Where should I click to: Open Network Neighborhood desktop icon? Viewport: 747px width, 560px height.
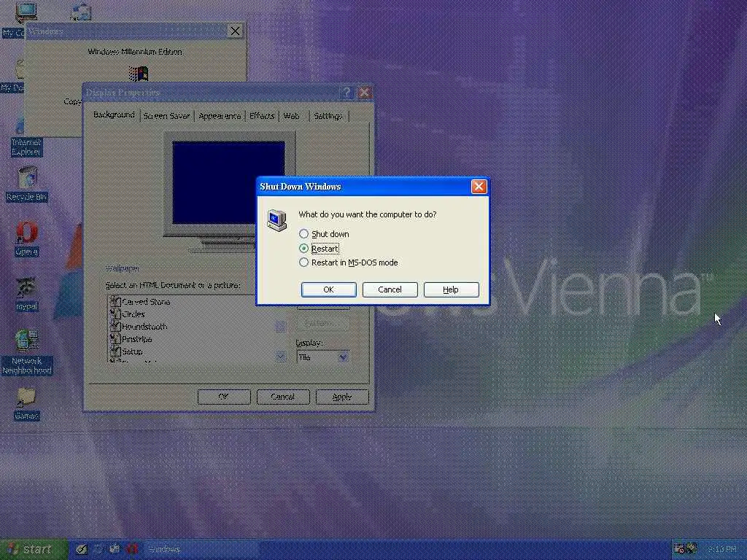coord(27,352)
